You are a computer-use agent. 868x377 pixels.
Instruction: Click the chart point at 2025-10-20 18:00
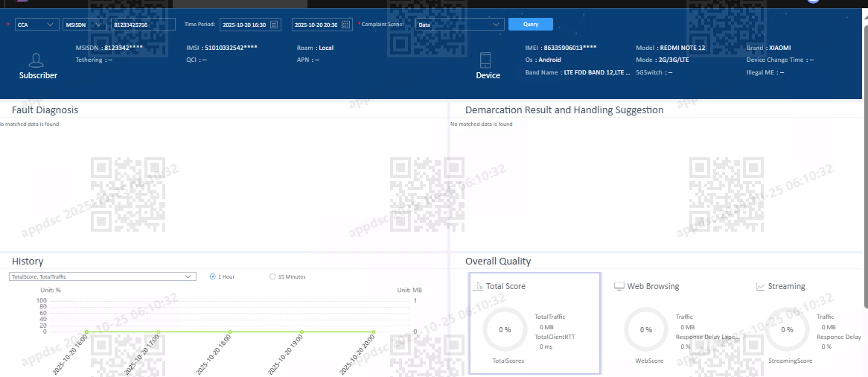point(230,332)
